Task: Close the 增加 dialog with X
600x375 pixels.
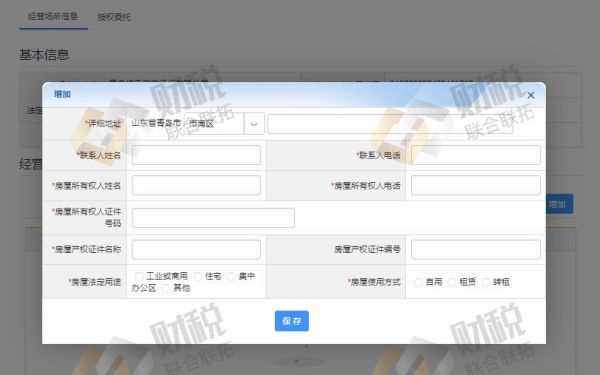Action: [531, 95]
